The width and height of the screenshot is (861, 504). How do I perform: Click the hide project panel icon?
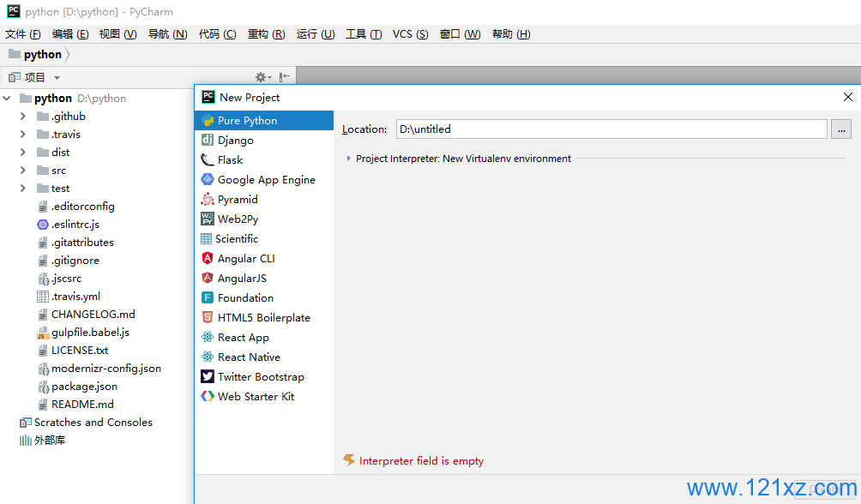pyautogui.click(x=284, y=77)
